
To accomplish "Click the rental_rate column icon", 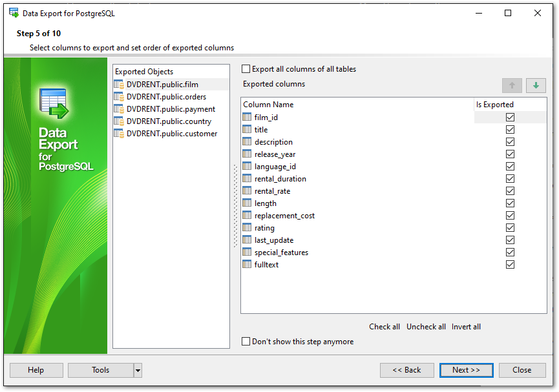I will pos(247,191).
